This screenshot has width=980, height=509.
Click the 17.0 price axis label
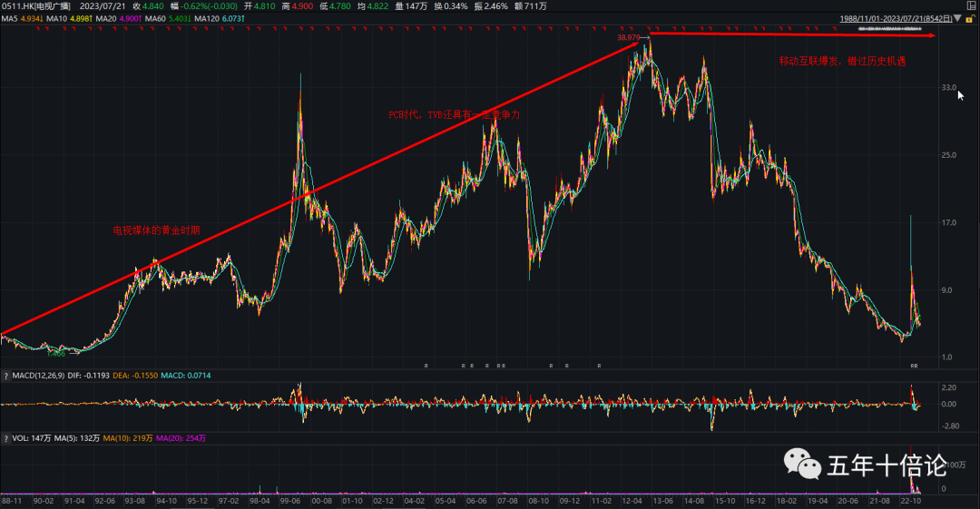949,222
